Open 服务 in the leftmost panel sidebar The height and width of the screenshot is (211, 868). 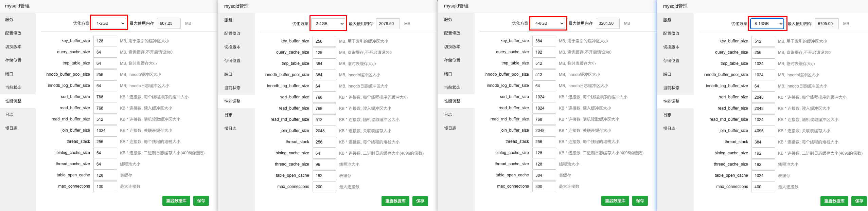[x=10, y=20]
